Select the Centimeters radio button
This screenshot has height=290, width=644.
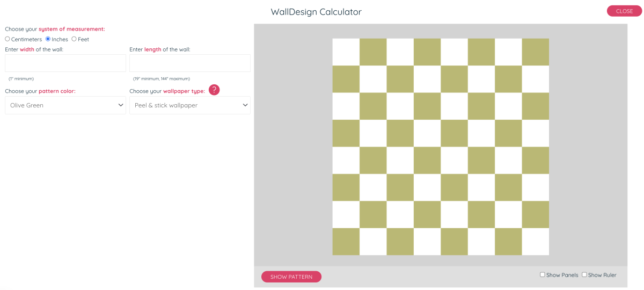tap(8, 39)
